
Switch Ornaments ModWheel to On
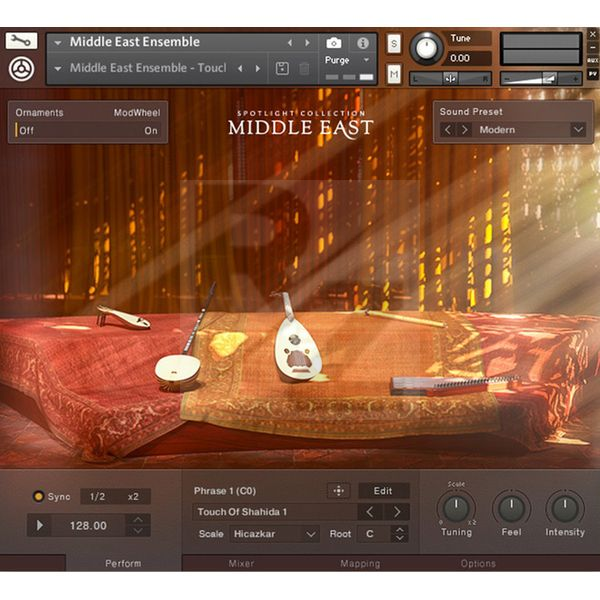point(151,131)
